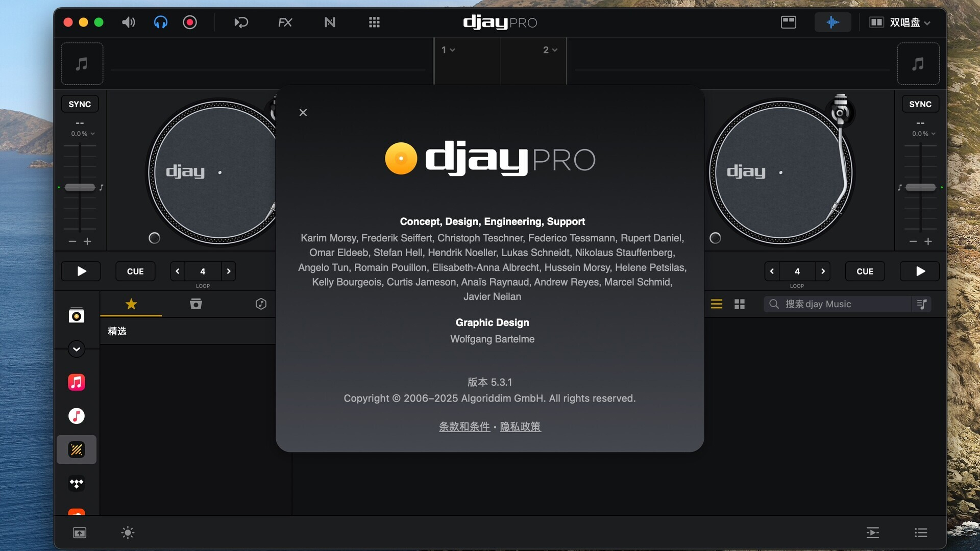Image resolution: width=980 pixels, height=551 pixels.
Task: Select the selected yellow striped-icon source in sidebar
Action: 77,449
